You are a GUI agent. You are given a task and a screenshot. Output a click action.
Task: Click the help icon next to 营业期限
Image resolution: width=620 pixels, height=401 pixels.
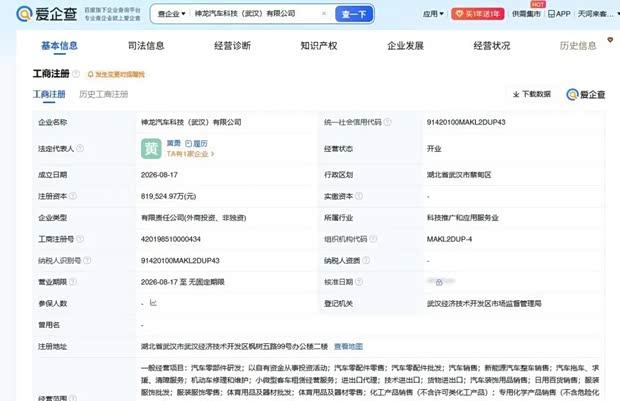pyautogui.click(x=73, y=282)
